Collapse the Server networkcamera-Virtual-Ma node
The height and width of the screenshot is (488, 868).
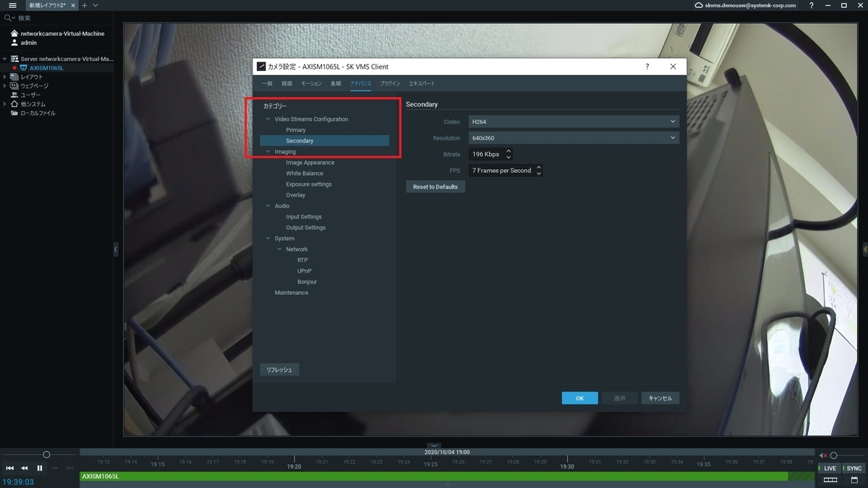coord(5,59)
